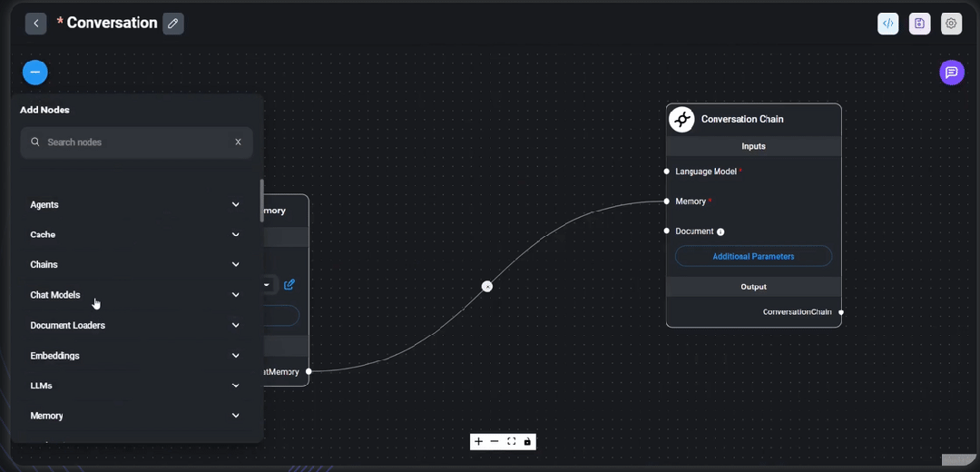Viewport: 980px width, 472px height.
Task: Expand the Embeddings category
Action: pyautogui.click(x=135, y=355)
